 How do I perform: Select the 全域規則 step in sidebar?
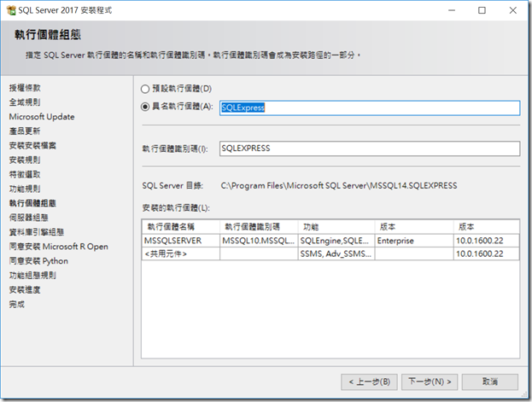[25, 102]
